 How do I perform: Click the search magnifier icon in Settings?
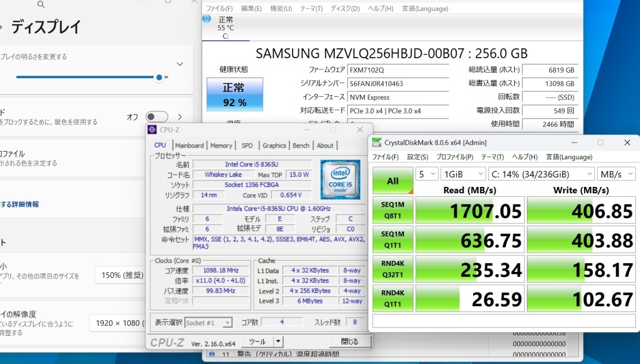pos(40,4)
